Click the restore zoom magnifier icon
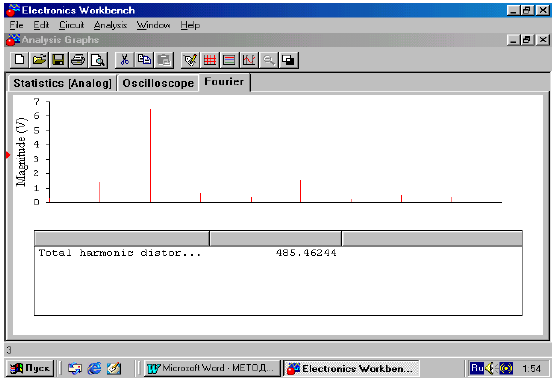Screen dimensions: 557x388 click(x=268, y=60)
